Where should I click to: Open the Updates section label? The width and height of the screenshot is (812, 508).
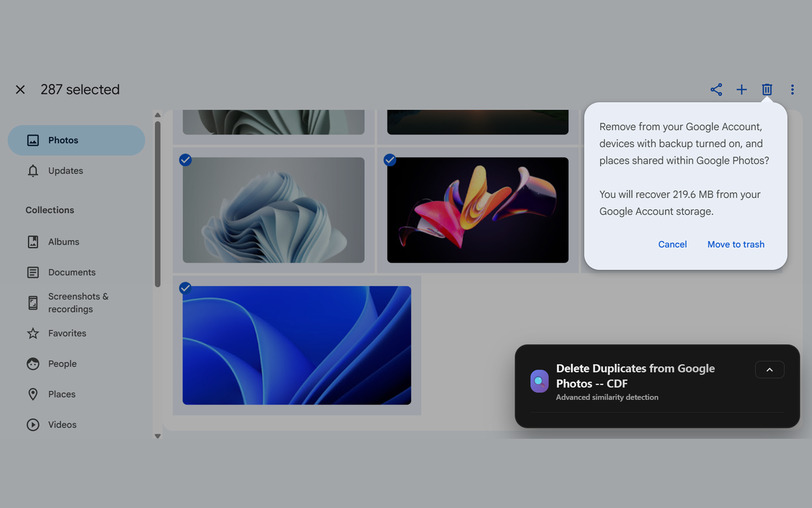(x=65, y=171)
